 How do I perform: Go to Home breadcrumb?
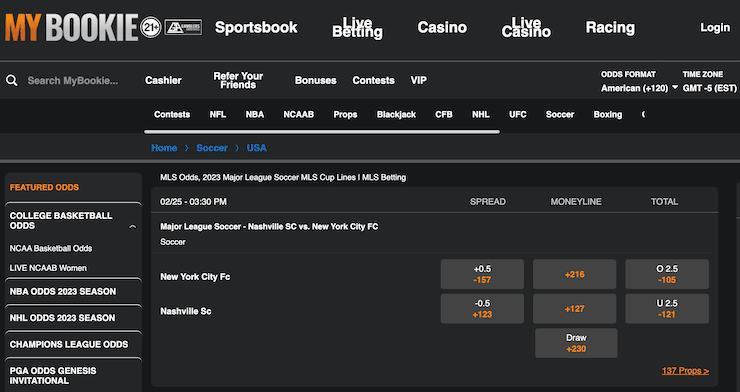164,148
